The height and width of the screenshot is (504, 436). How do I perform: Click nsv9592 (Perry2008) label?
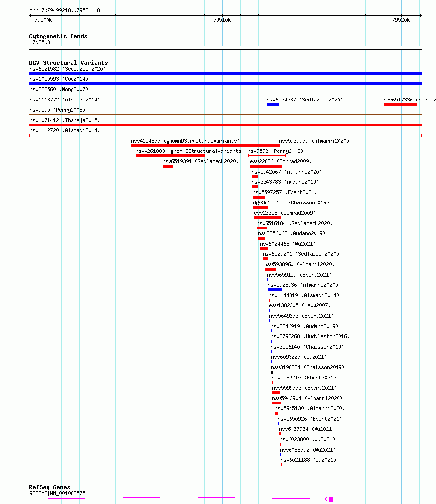point(275,151)
